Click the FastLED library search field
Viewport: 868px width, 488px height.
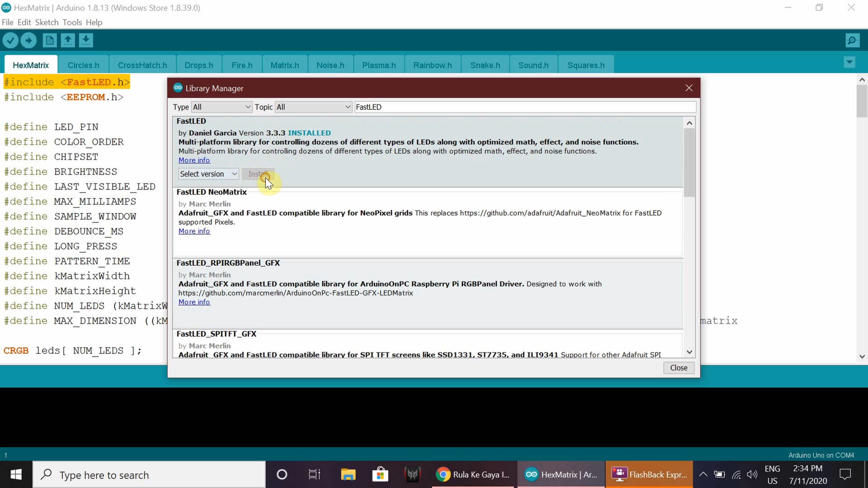[524, 107]
